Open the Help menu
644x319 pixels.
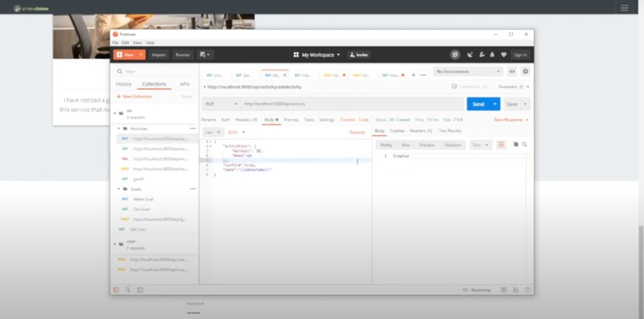point(150,42)
